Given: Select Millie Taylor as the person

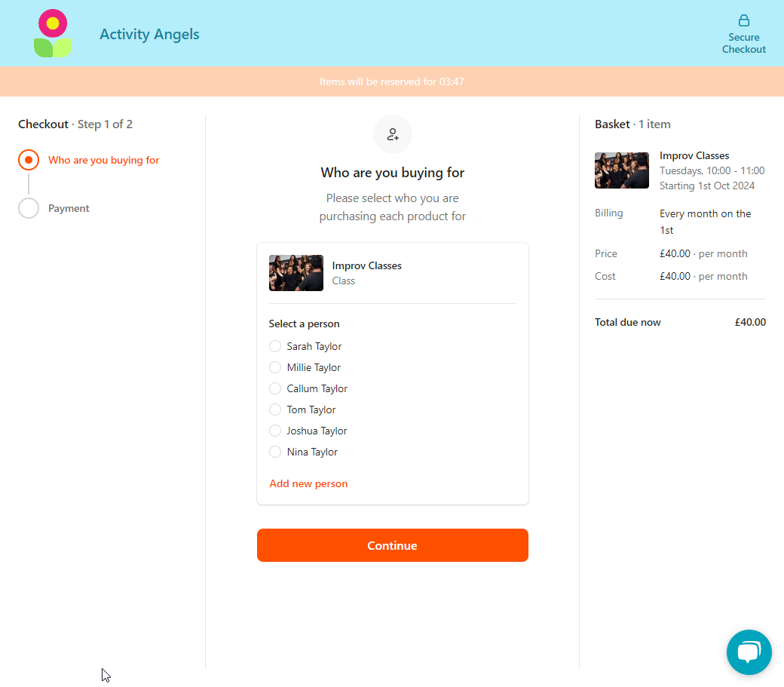Looking at the screenshot, I should [x=275, y=367].
